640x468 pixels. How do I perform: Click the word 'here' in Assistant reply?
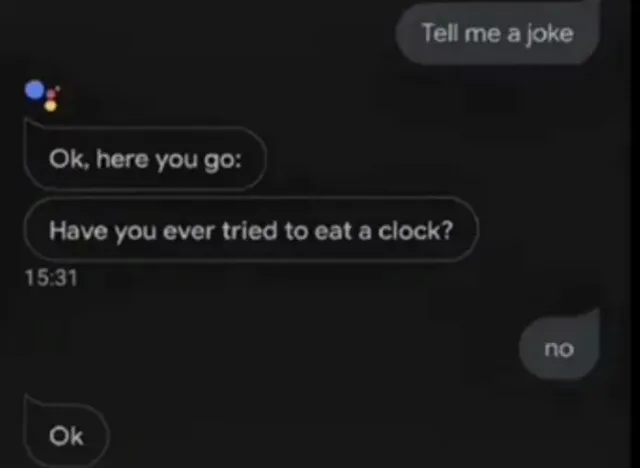point(122,158)
